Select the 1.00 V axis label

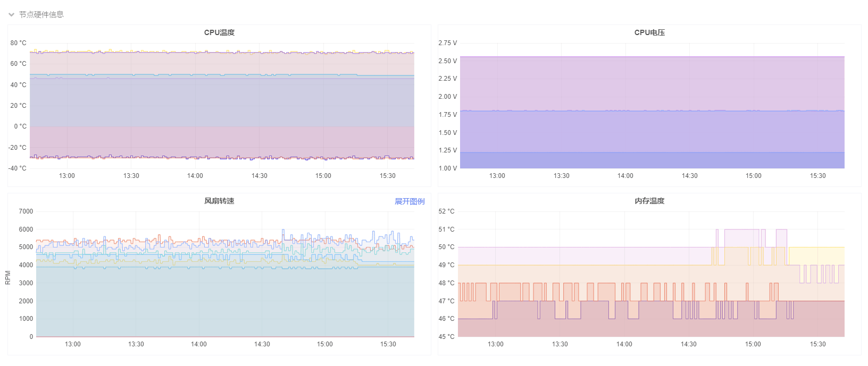click(x=448, y=168)
